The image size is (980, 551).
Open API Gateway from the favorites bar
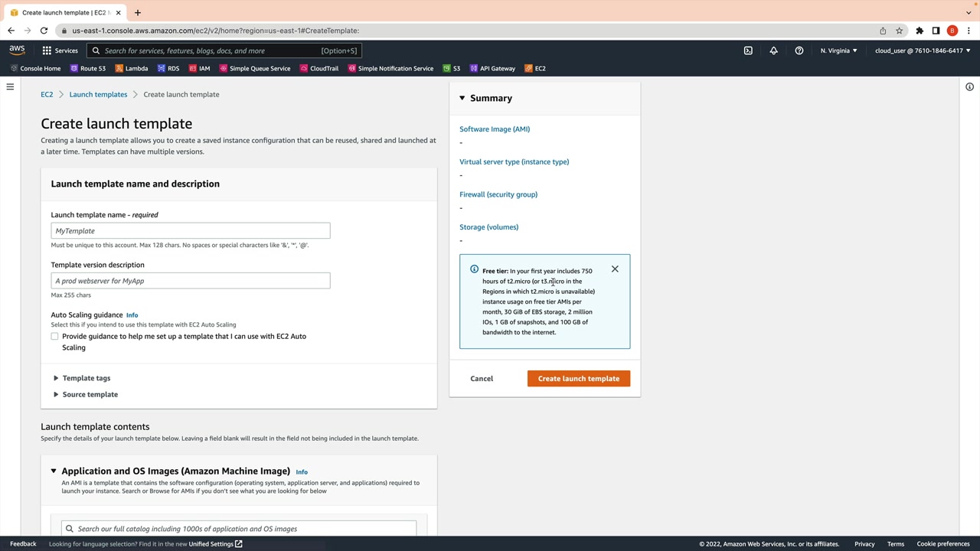coord(492,68)
